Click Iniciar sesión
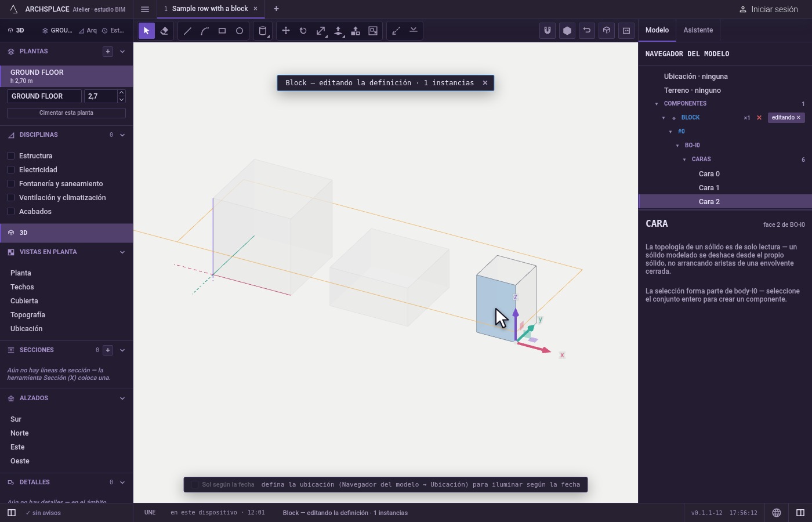The width and height of the screenshot is (812, 522). click(769, 9)
